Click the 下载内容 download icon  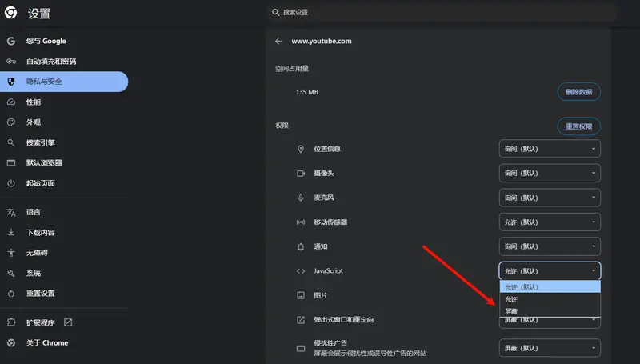point(11,233)
